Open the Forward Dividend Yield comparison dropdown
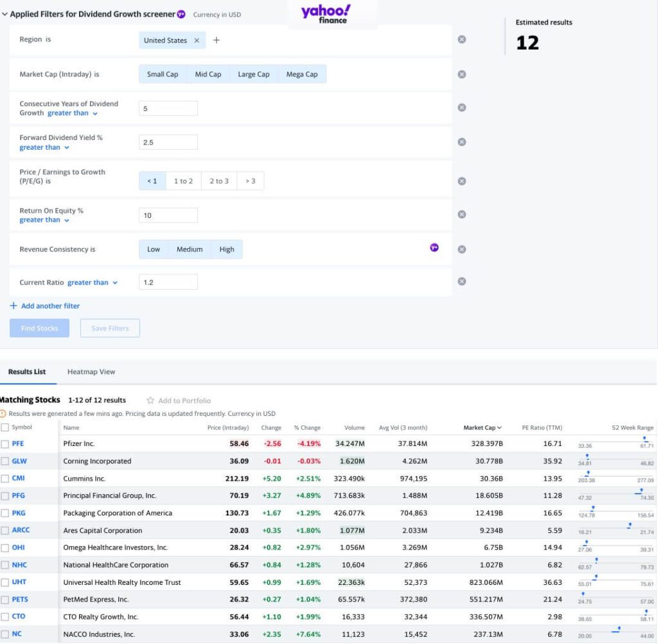The width and height of the screenshot is (658, 644). (43, 147)
